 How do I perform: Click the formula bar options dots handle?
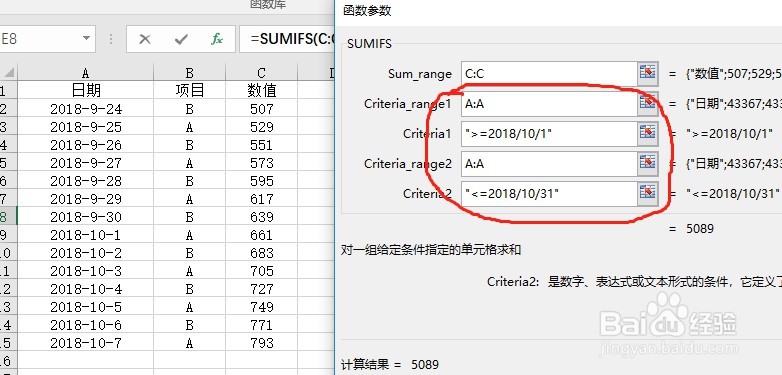[111, 39]
